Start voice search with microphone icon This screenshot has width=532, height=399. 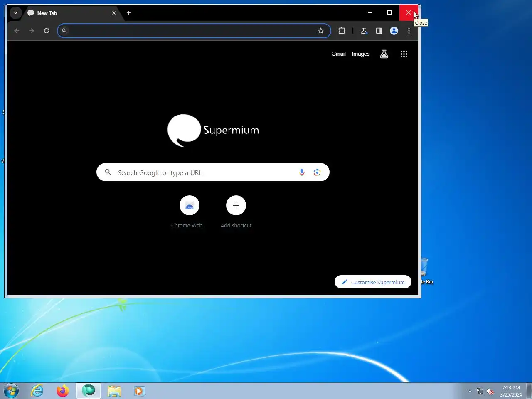pos(302,172)
